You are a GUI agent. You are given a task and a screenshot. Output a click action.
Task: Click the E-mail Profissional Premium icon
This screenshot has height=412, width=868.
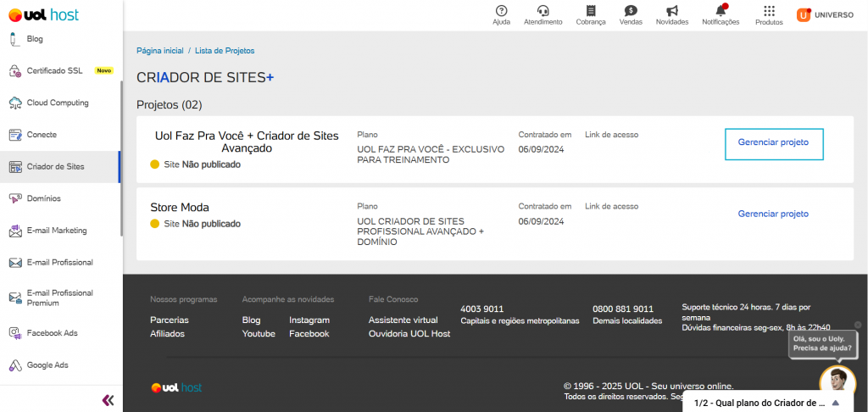click(x=15, y=298)
